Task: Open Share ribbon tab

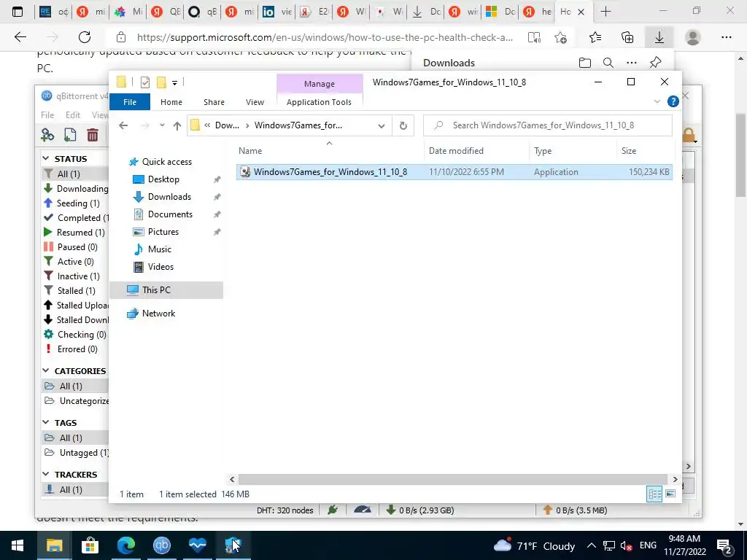Action: coord(214,102)
